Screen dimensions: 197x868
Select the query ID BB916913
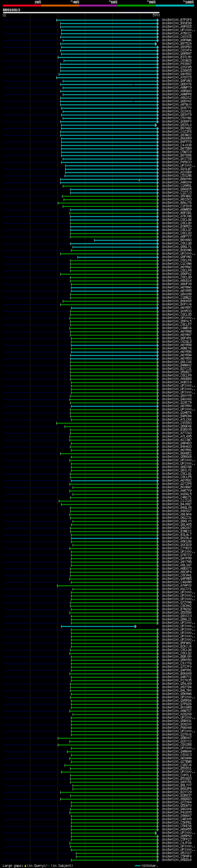pos(11,10)
